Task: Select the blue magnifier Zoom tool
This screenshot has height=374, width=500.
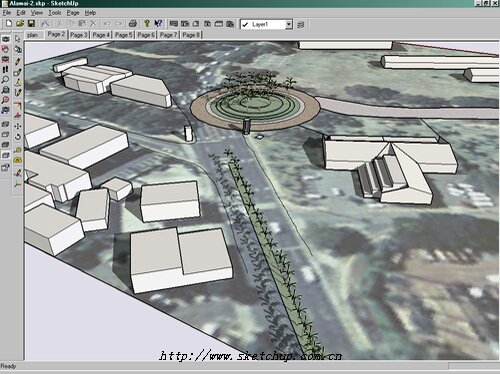Action: pyautogui.click(x=5, y=80)
